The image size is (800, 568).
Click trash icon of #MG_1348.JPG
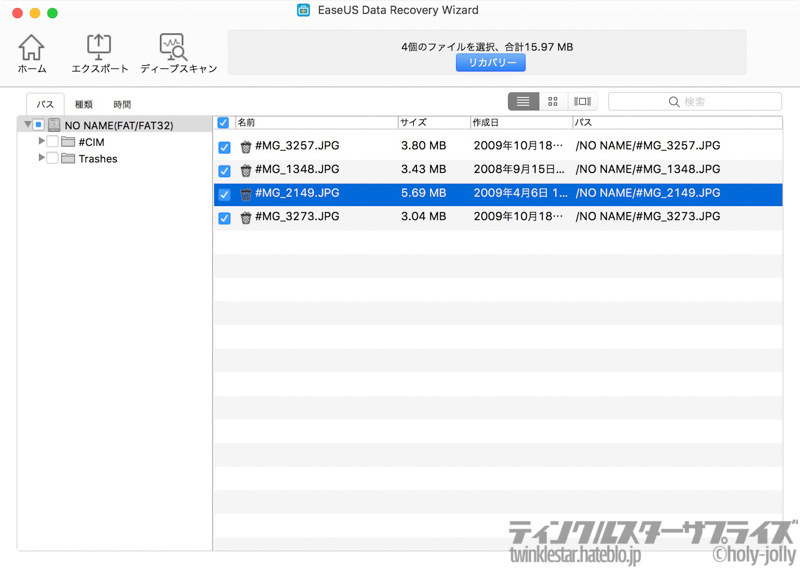(x=246, y=170)
